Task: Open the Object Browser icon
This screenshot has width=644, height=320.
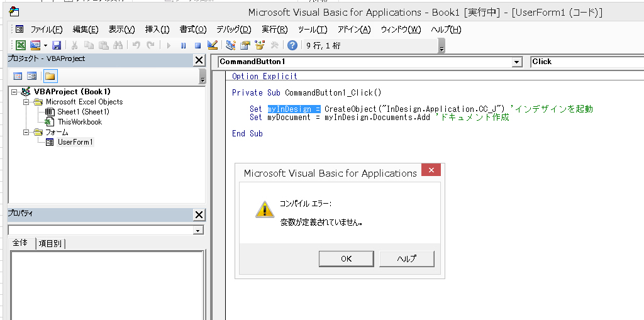Action: coord(260,45)
